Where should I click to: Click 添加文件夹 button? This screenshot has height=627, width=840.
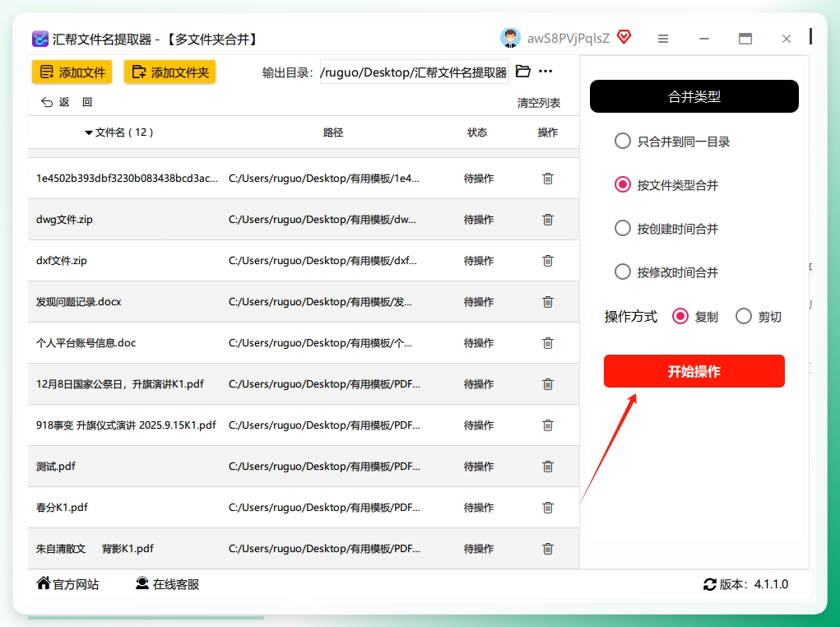coord(169,72)
